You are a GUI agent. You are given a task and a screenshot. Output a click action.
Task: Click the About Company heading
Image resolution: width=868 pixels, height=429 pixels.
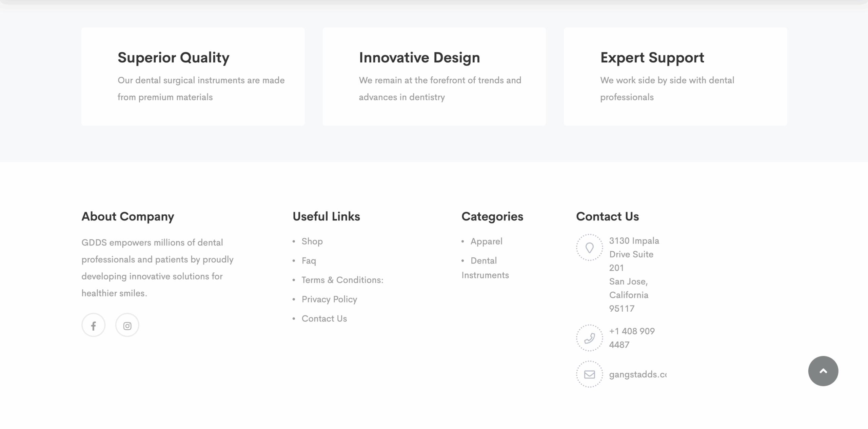[128, 217]
